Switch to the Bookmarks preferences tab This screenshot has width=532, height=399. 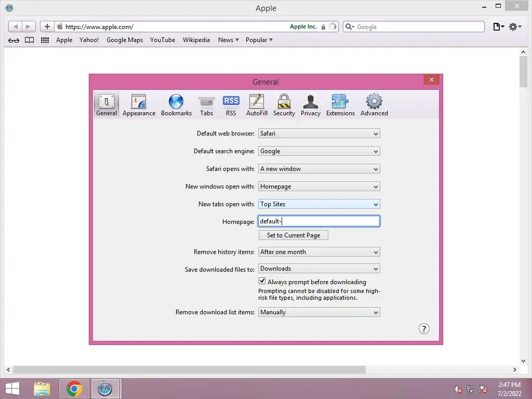tap(176, 105)
